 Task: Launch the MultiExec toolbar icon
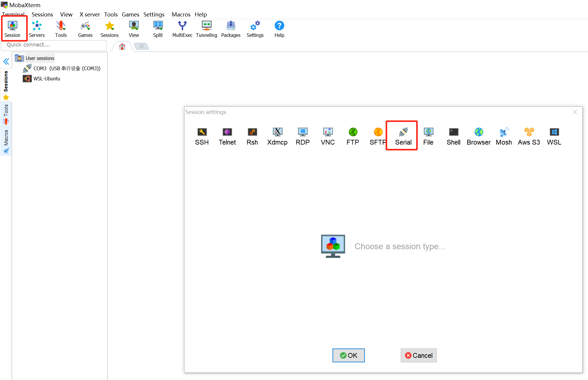pyautogui.click(x=182, y=29)
